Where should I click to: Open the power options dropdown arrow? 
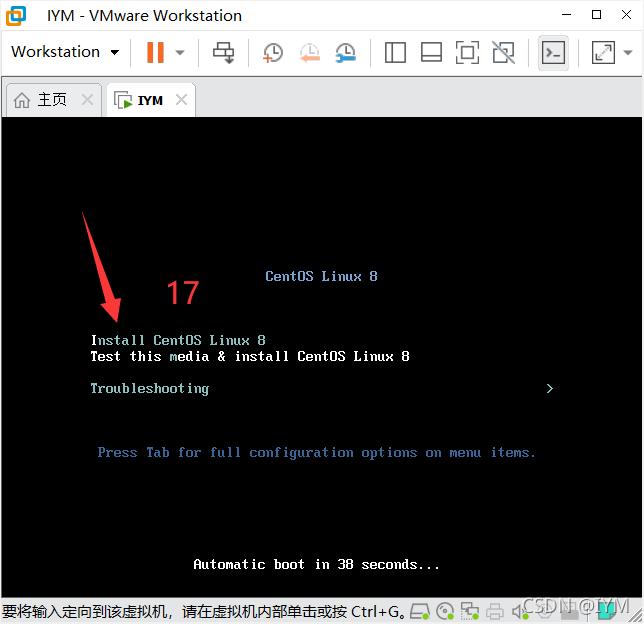tap(180, 53)
